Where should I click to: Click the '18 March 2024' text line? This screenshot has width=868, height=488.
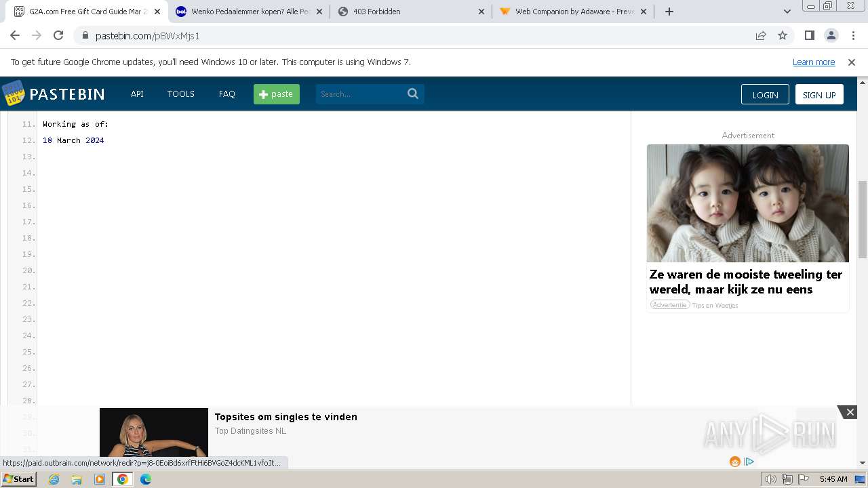click(x=73, y=140)
